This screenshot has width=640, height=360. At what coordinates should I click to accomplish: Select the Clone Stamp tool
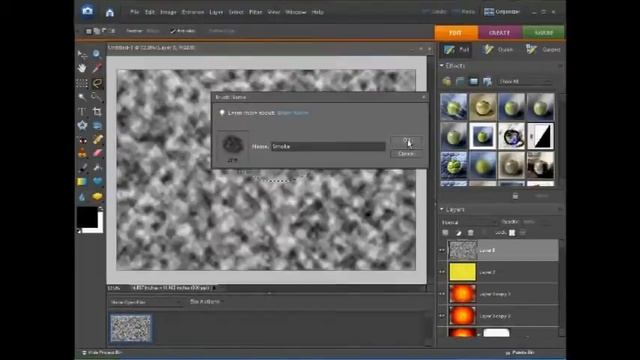coord(82,154)
